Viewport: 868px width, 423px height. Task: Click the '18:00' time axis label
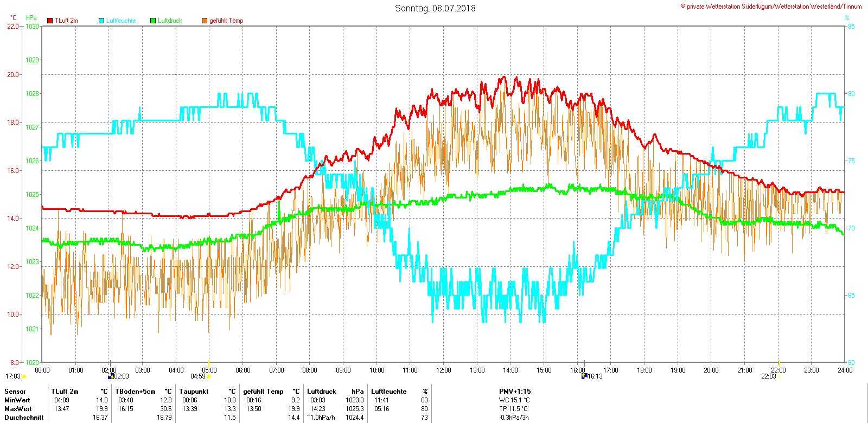click(644, 370)
